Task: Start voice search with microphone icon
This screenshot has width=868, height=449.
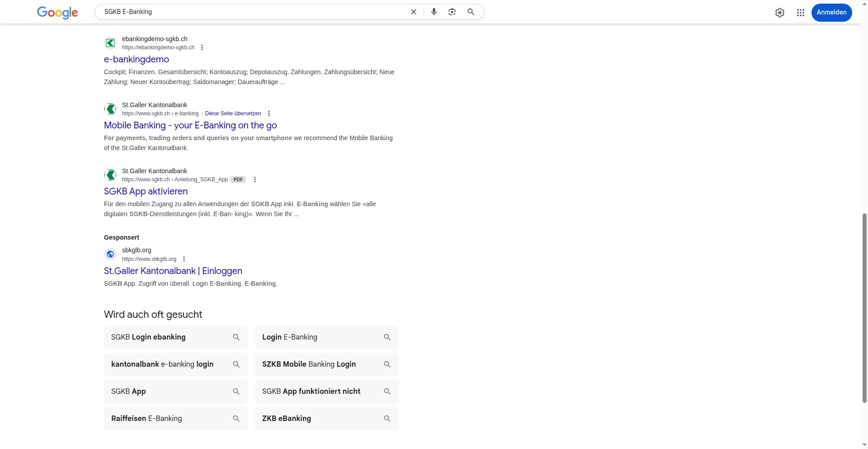Action: point(434,12)
